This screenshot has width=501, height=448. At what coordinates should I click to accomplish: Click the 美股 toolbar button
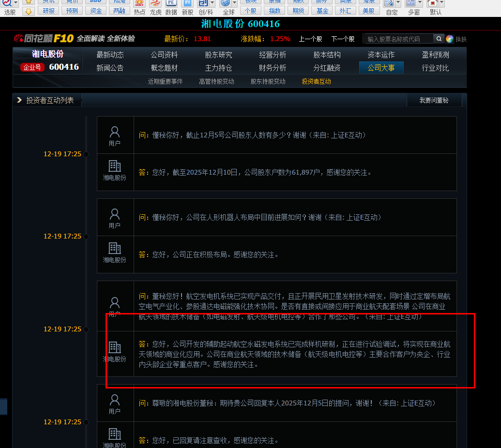(369, 11)
